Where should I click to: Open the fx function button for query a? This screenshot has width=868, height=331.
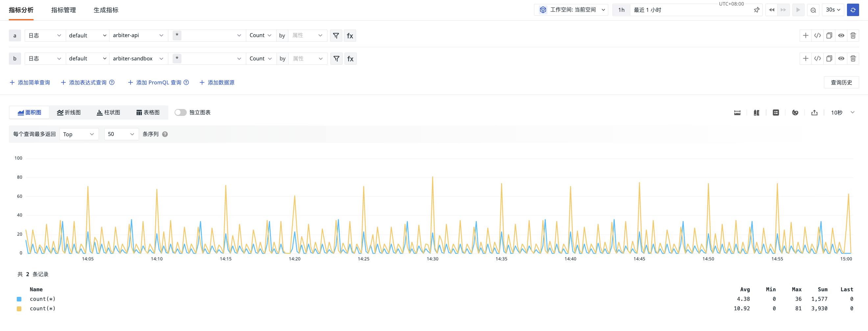click(x=350, y=35)
